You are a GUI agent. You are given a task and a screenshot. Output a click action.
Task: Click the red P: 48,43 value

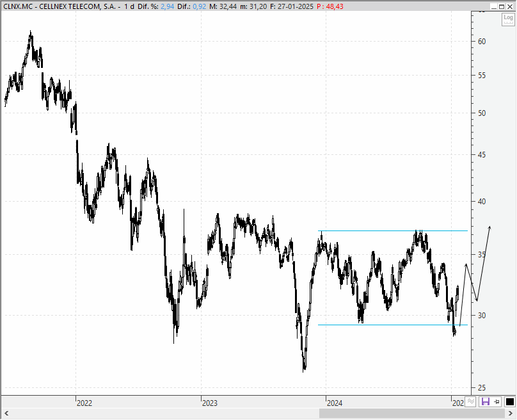coord(330,6)
